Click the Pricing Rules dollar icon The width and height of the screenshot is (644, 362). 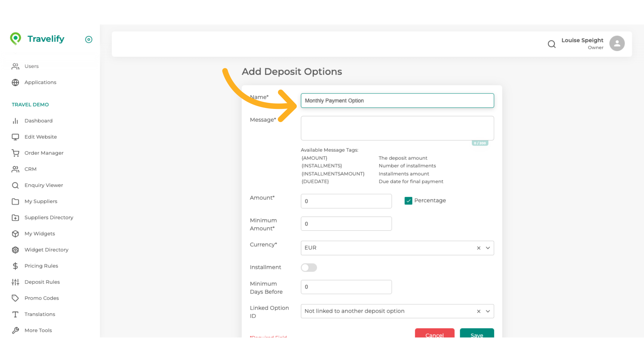tap(15, 266)
